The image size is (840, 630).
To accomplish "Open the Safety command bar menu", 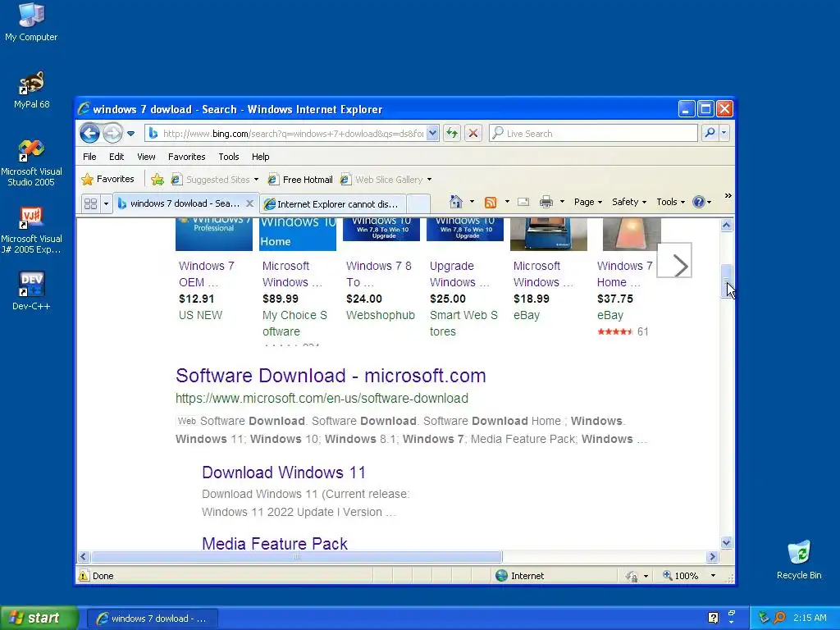I will click(629, 202).
